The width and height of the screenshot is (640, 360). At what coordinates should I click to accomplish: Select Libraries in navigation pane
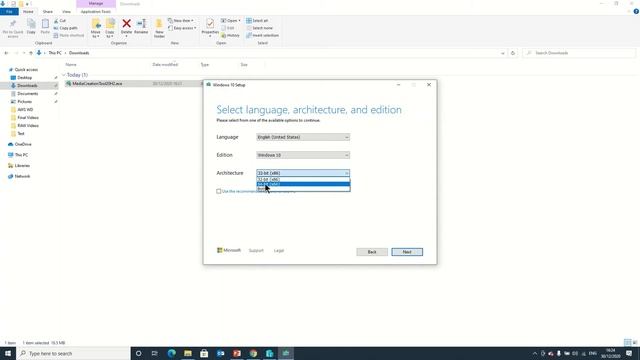coord(22,166)
